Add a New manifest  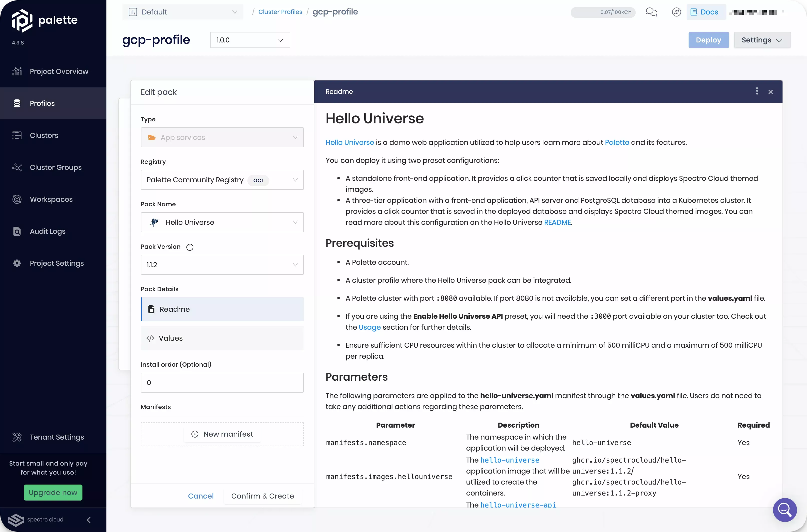point(222,434)
